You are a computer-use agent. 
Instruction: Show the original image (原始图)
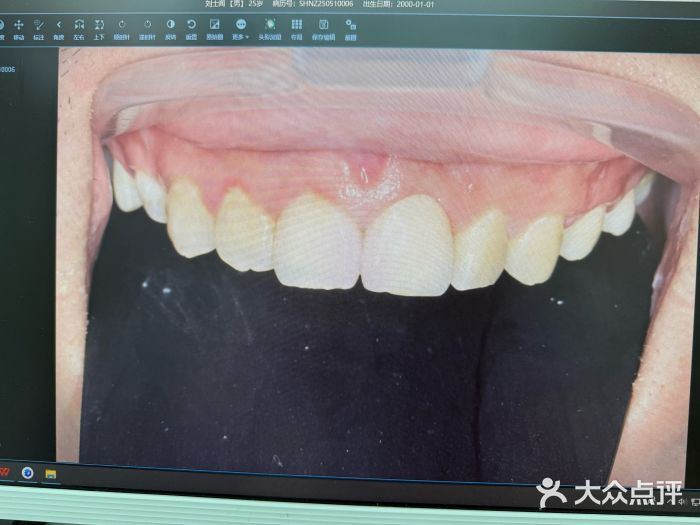[215, 29]
